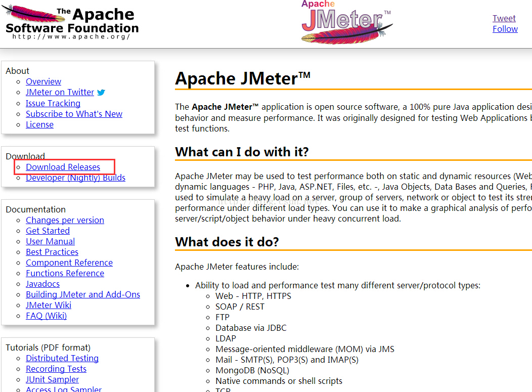Go to Issue Tracking page
The image size is (532, 392).
coord(53,103)
